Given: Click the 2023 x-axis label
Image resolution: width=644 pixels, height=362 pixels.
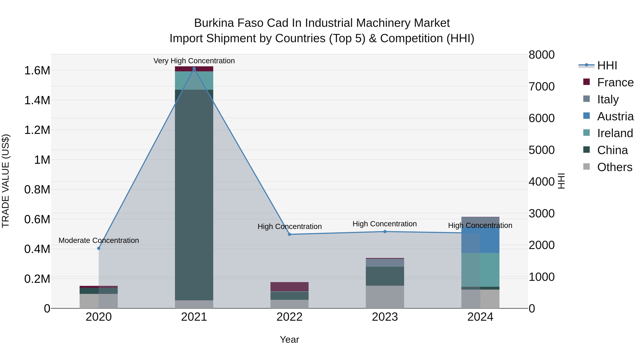Looking at the screenshot, I should coord(385,317).
